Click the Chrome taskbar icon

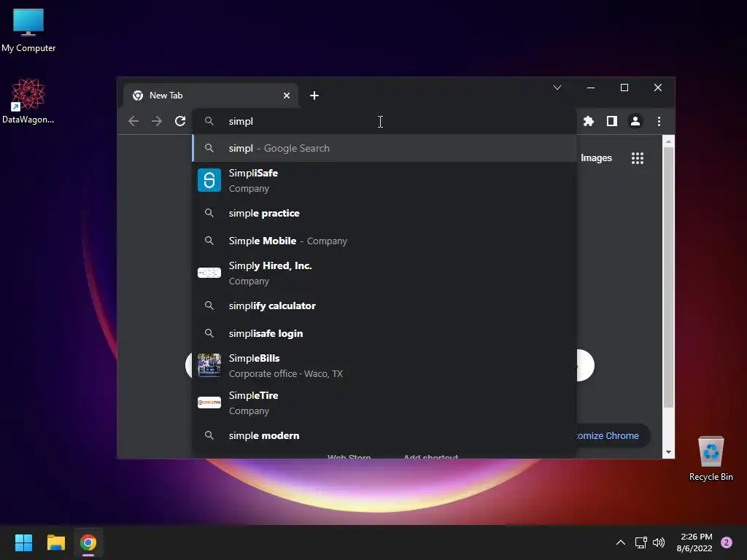88,542
